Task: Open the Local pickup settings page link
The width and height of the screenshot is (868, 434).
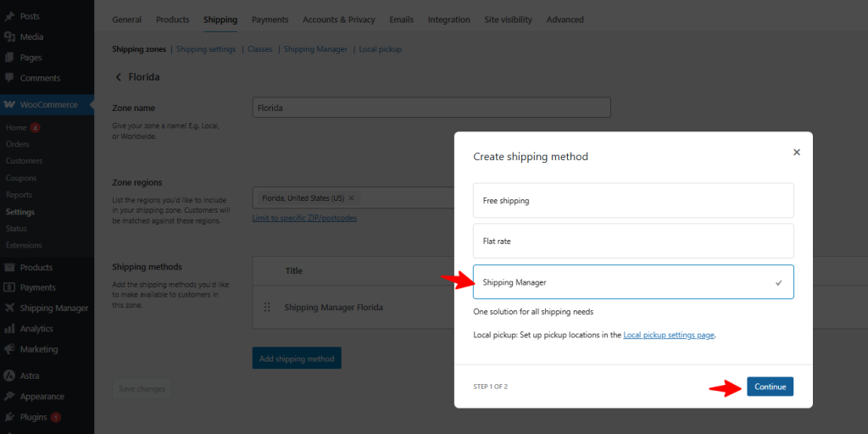Action: click(x=668, y=336)
